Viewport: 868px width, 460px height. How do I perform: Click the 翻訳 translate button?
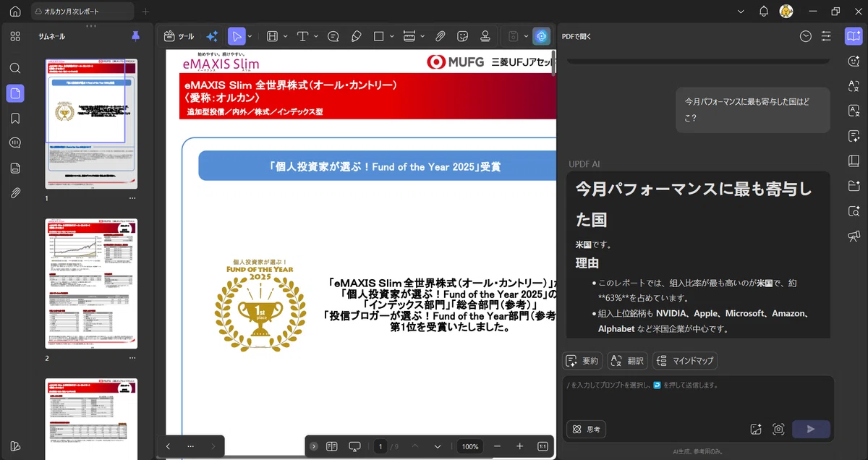tap(627, 361)
